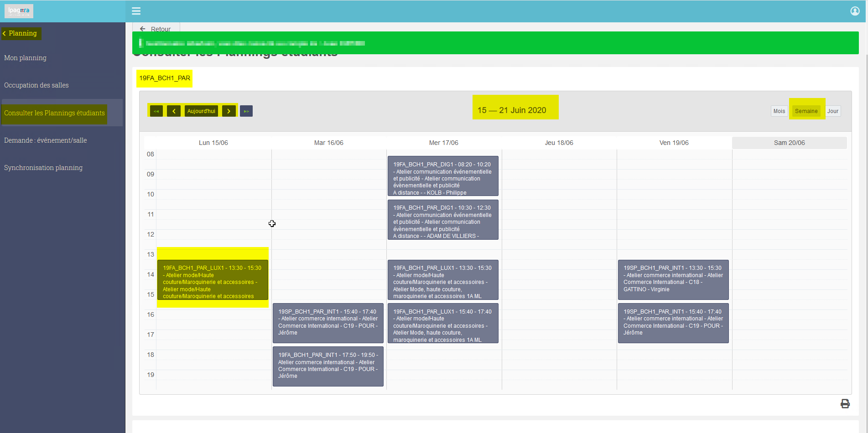The width and height of the screenshot is (868, 433).
Task: Open the user profile icon
Action: [855, 11]
